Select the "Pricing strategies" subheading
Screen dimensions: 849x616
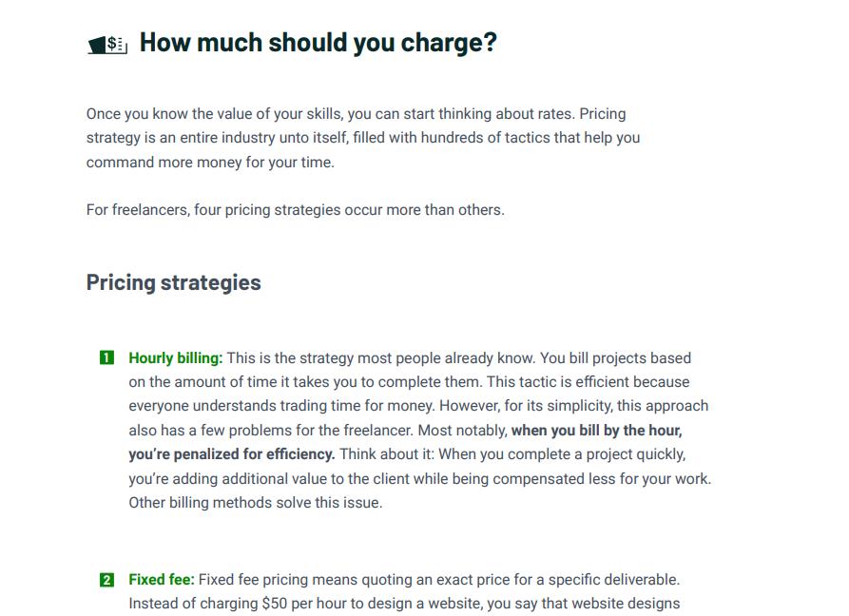click(x=173, y=282)
